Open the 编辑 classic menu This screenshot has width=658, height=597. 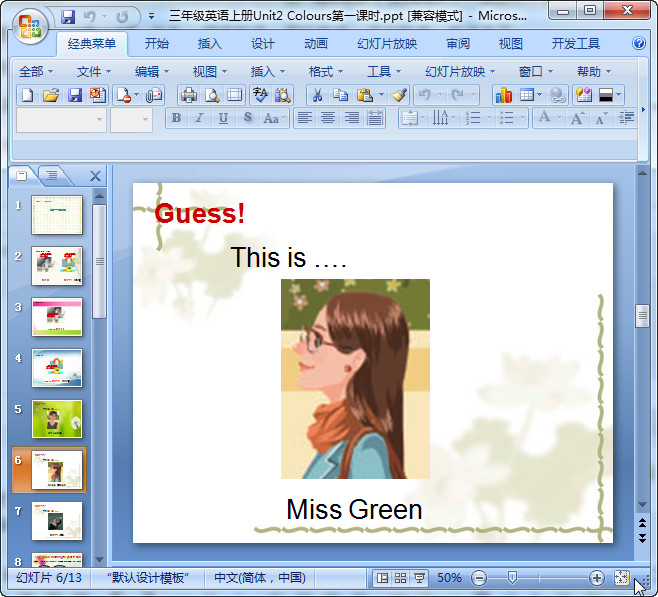pyautogui.click(x=152, y=71)
